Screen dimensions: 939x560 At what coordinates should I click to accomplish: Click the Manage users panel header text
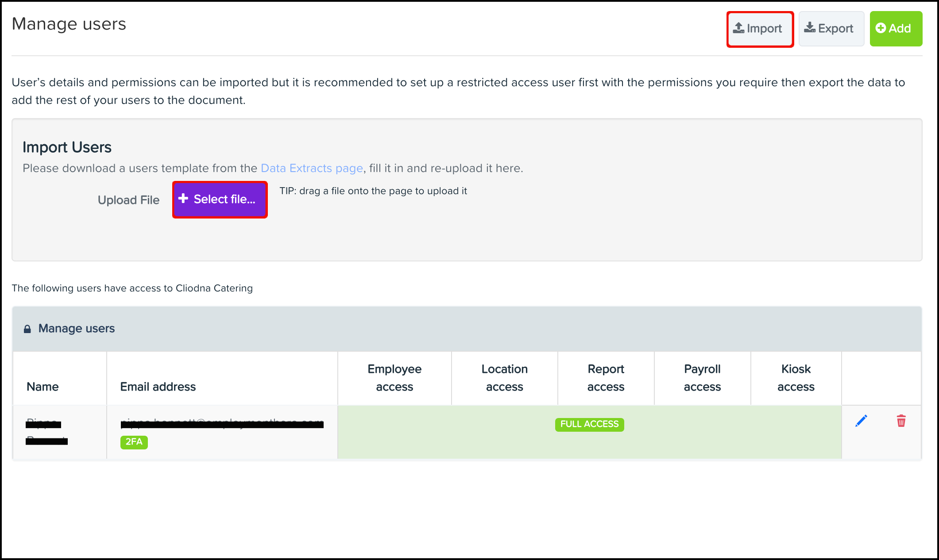pyautogui.click(x=77, y=328)
